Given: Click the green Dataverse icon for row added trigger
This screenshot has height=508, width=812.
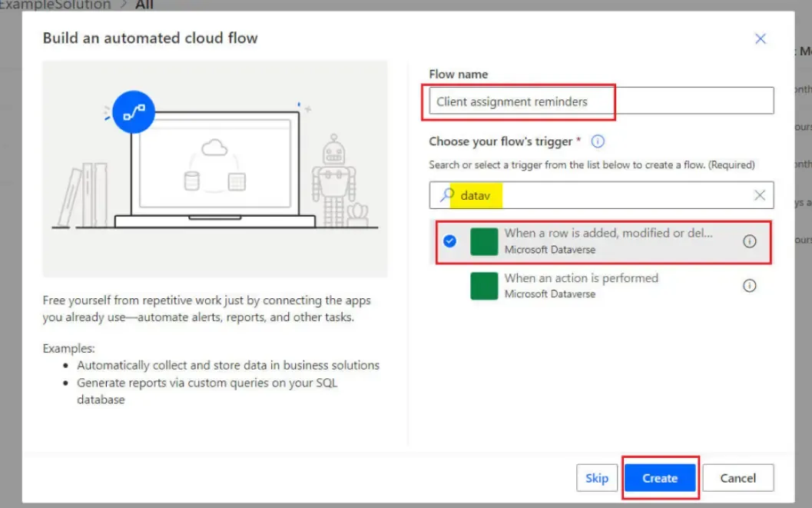Looking at the screenshot, I should tap(484, 241).
